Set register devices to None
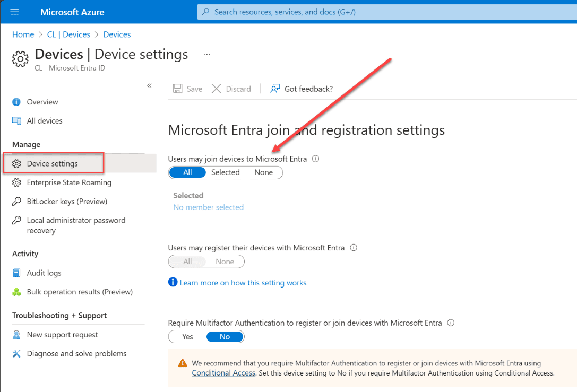The height and width of the screenshot is (392, 577). coord(225,262)
